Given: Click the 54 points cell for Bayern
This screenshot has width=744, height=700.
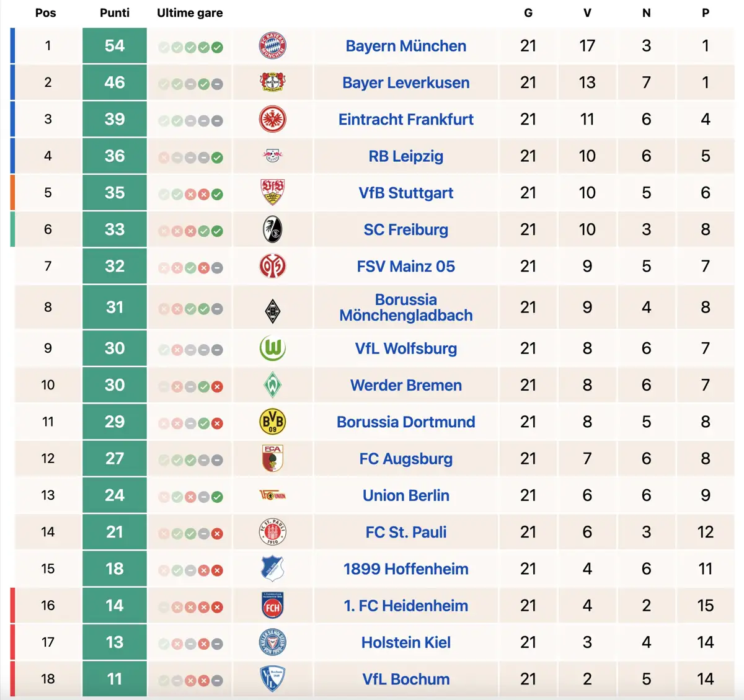Looking at the screenshot, I should tap(114, 45).
